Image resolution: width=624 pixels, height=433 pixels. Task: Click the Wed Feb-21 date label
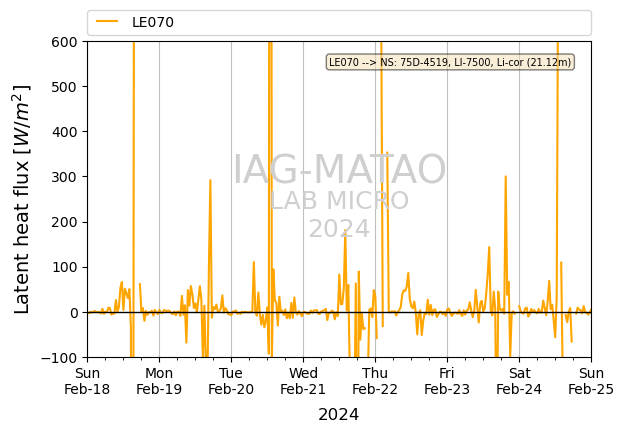(x=303, y=381)
